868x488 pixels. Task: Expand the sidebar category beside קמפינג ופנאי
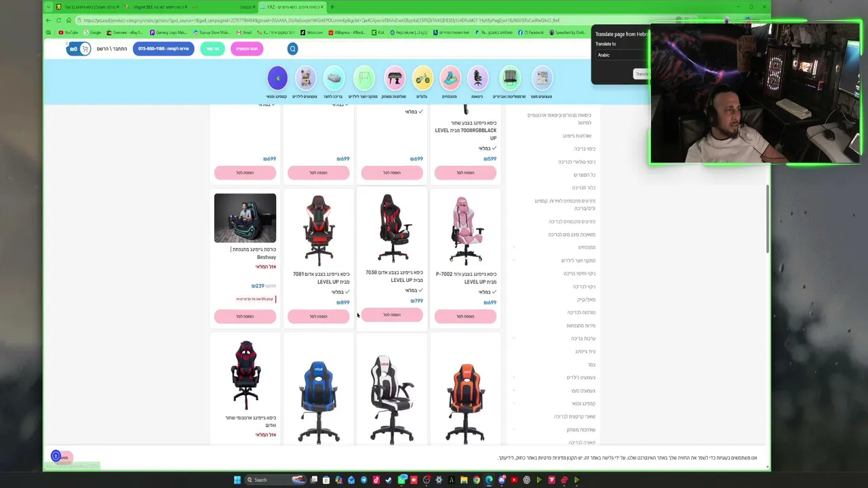click(513, 403)
